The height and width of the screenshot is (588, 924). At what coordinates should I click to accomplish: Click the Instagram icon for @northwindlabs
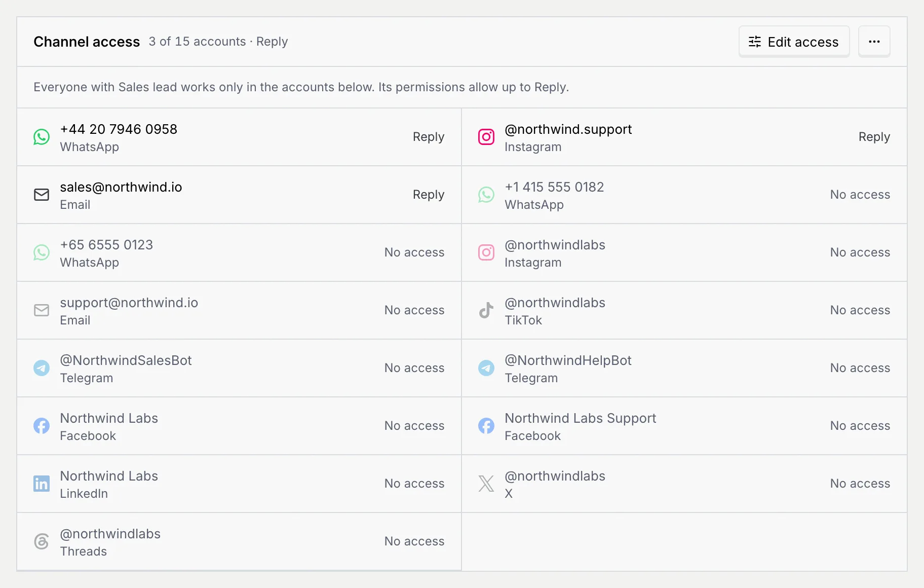coord(486,252)
